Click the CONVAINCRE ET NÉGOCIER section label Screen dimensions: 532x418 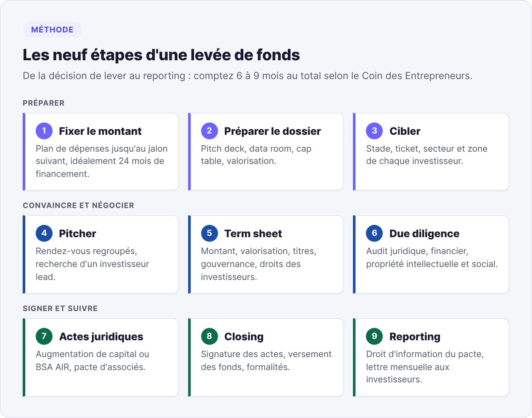pyautogui.click(x=78, y=206)
